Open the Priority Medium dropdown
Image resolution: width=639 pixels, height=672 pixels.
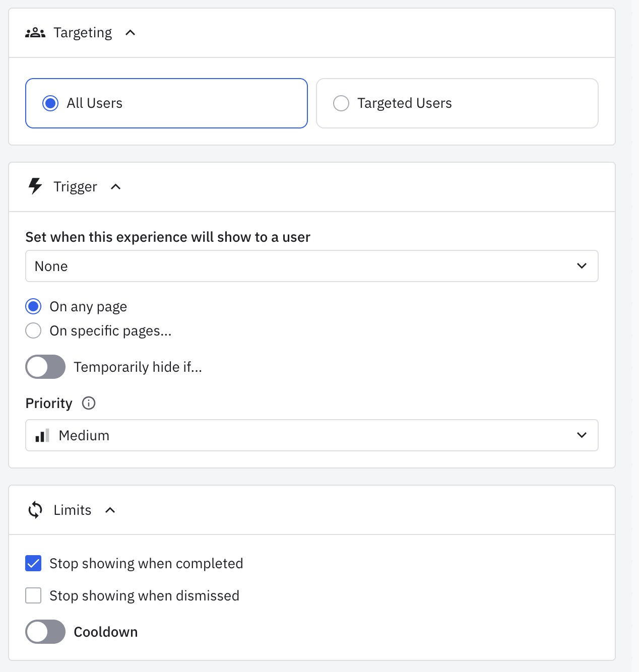click(311, 435)
